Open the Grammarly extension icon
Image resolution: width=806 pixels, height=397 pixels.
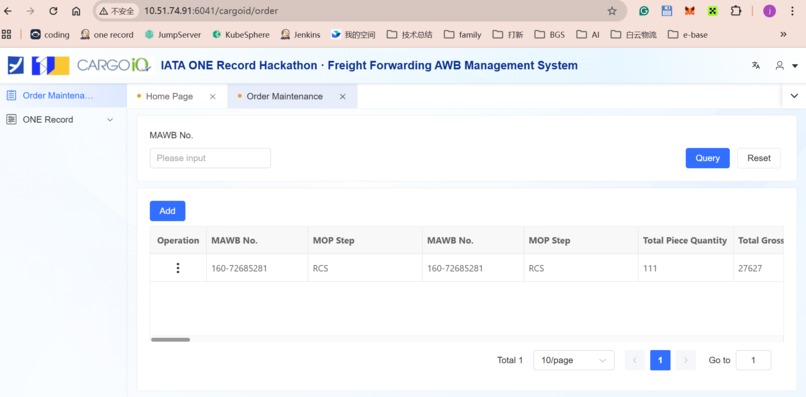[644, 11]
